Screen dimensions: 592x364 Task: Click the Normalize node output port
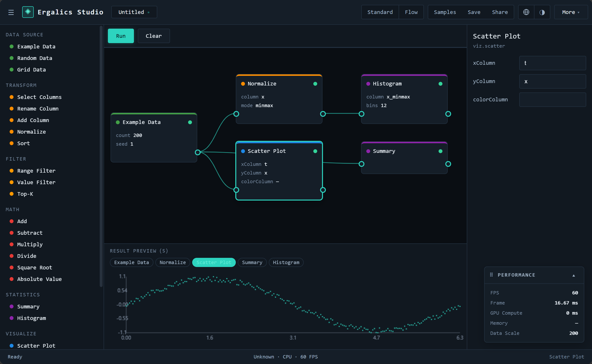click(323, 114)
